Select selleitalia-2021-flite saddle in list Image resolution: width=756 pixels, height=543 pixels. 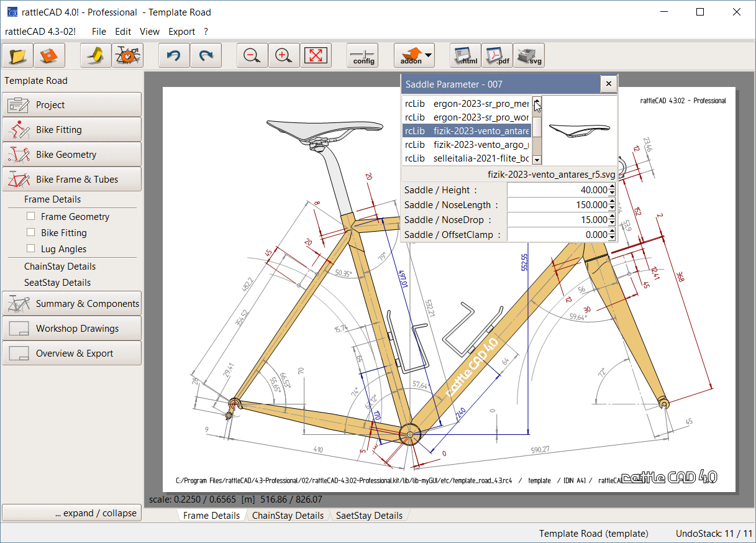(467, 158)
